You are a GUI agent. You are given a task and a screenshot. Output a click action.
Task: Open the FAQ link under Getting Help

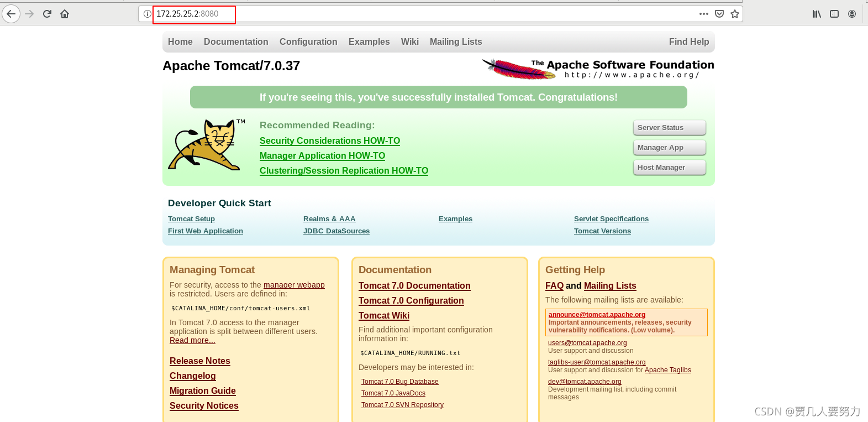554,286
